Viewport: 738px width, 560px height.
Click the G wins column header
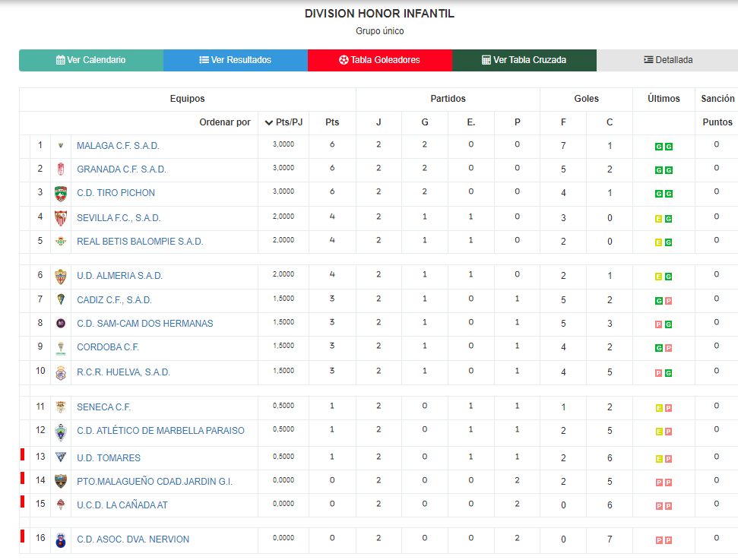(425, 122)
